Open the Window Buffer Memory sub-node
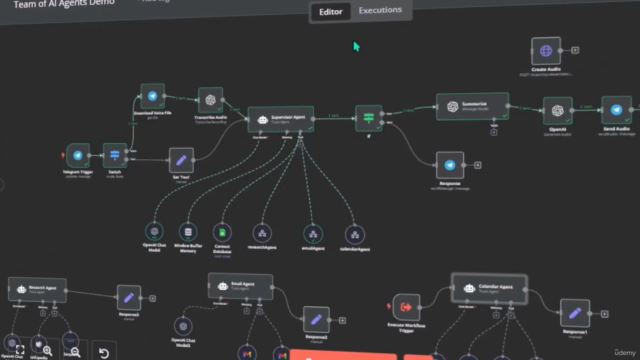640x360 pixels. (x=188, y=232)
